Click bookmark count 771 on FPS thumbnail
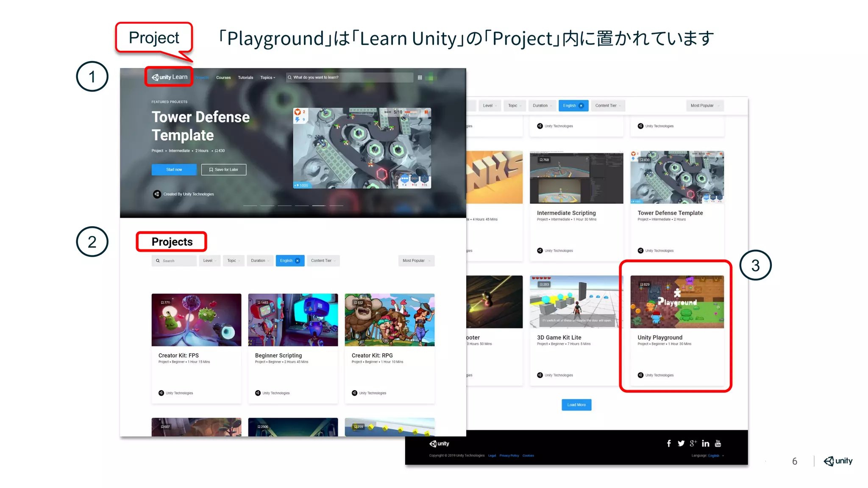Screen dimensions: 868x488 point(165,302)
